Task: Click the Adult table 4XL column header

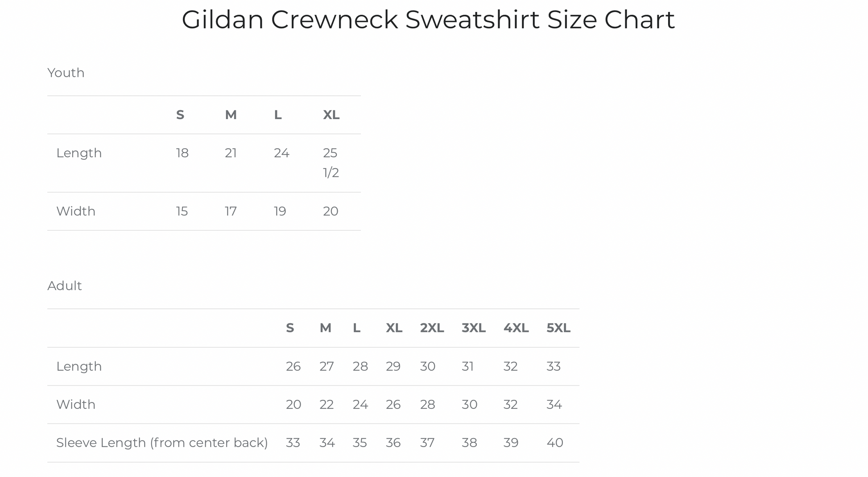Action: [516, 328]
